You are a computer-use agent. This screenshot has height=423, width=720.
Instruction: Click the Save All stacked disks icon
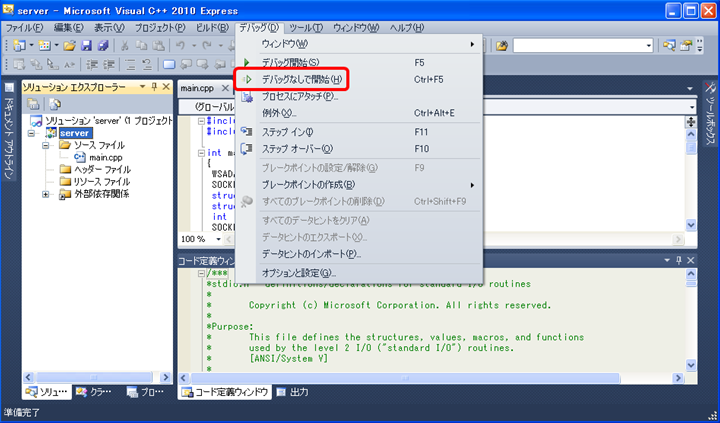103,45
